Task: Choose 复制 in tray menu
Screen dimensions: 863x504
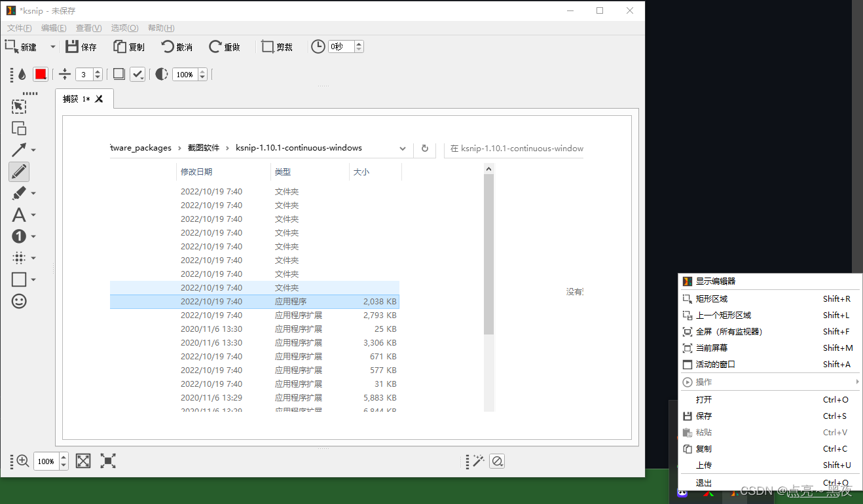Action: pyautogui.click(x=769, y=448)
